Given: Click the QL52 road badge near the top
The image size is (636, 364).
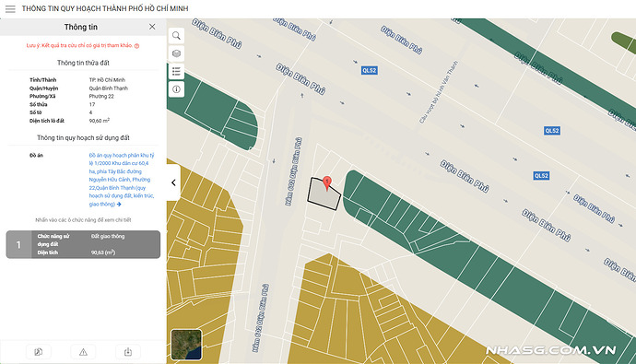Looking at the screenshot, I should 369,71.
